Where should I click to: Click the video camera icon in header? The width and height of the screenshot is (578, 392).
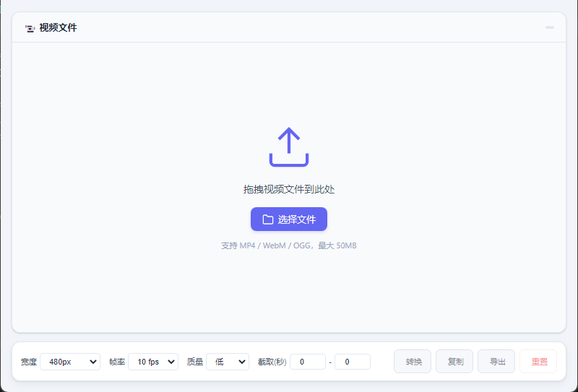coord(30,28)
